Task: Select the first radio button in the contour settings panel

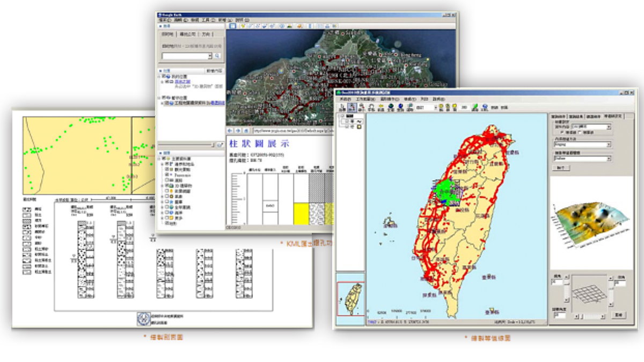Action: [x=562, y=132]
